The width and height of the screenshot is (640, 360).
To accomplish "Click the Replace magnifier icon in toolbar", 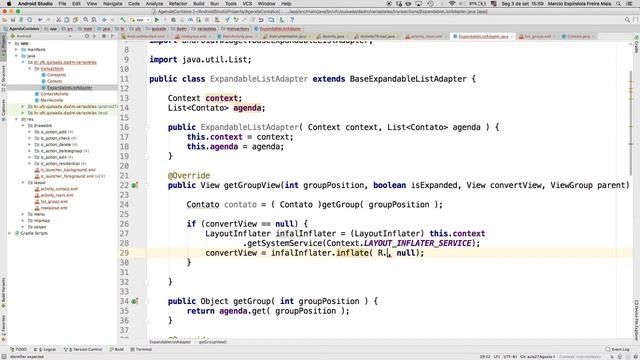I will pos(94,20).
